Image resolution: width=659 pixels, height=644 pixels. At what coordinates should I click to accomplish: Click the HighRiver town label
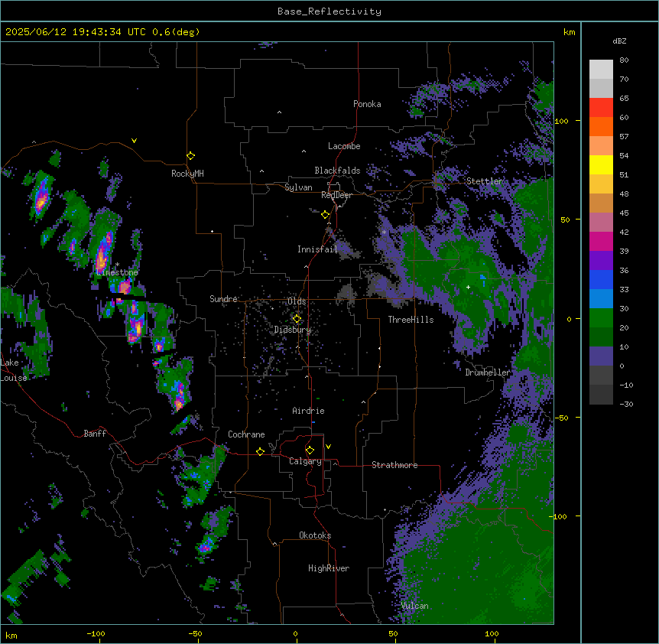click(329, 568)
